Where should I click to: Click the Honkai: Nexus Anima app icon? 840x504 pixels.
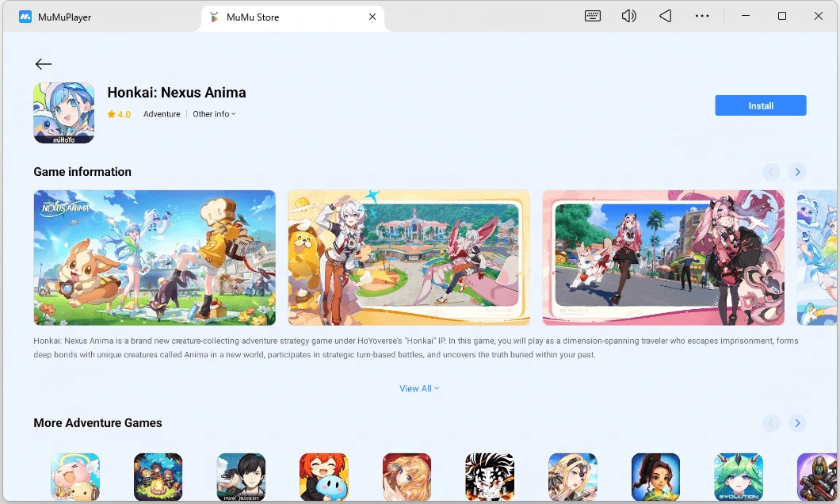[x=63, y=113]
